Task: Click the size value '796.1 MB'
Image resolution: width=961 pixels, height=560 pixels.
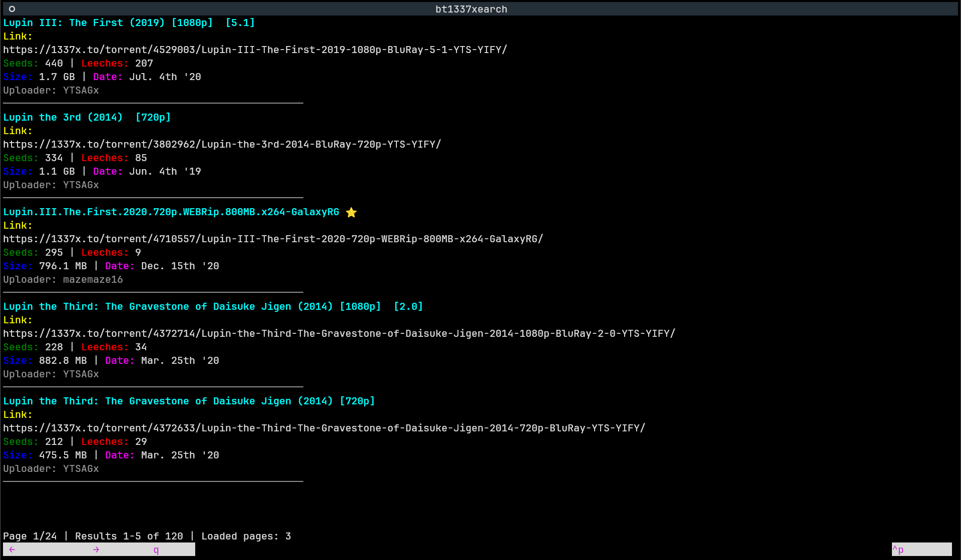Action: [x=63, y=266]
